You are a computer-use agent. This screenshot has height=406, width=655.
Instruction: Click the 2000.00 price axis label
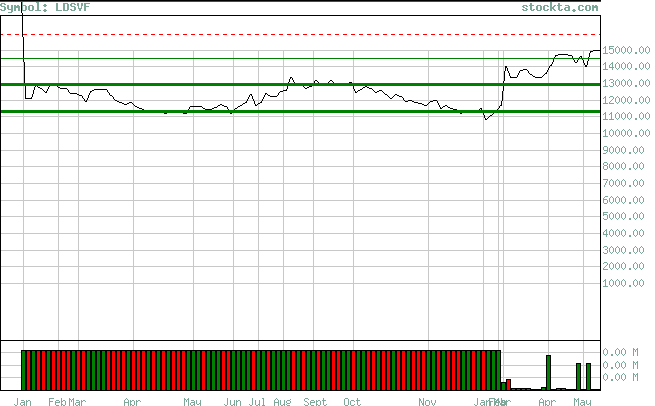[x=623, y=266]
